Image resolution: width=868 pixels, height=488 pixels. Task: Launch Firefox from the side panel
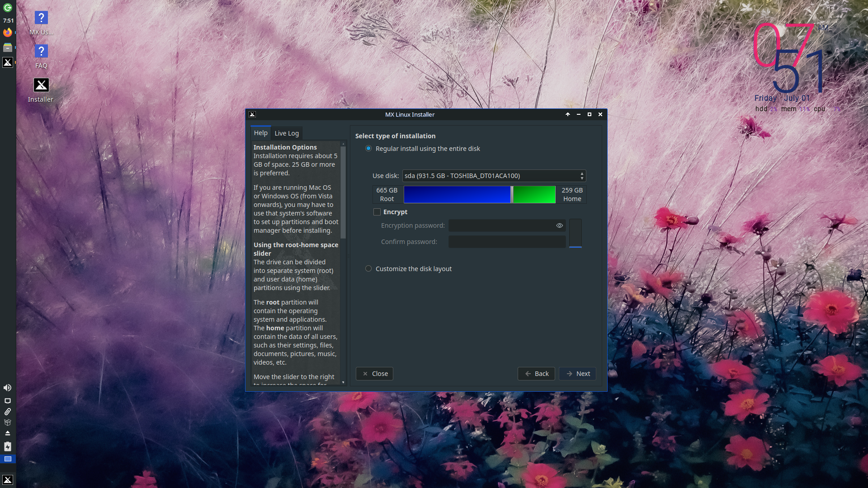click(8, 33)
